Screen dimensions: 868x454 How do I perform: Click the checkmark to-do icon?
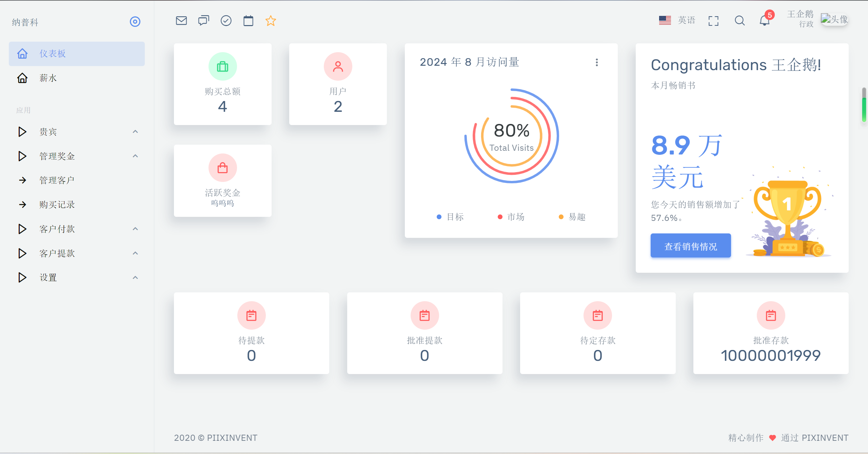pos(226,21)
